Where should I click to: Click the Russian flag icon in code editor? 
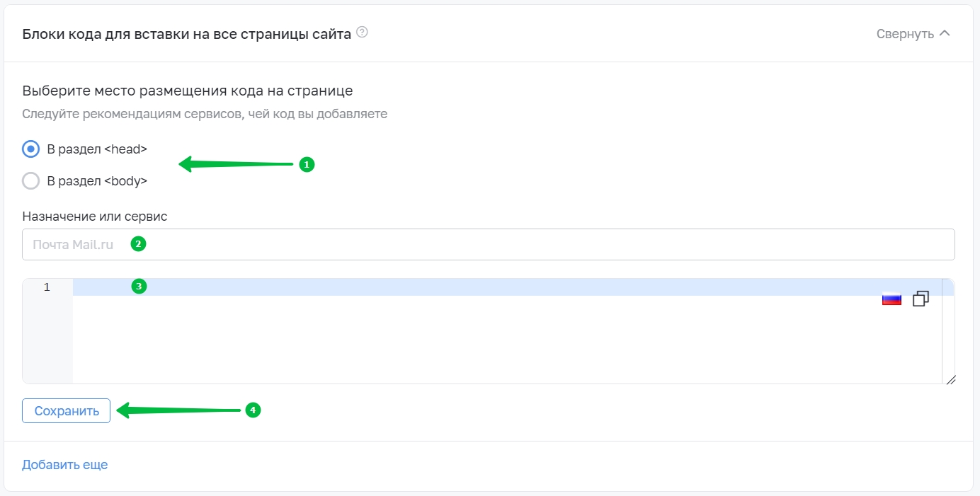[x=891, y=299]
